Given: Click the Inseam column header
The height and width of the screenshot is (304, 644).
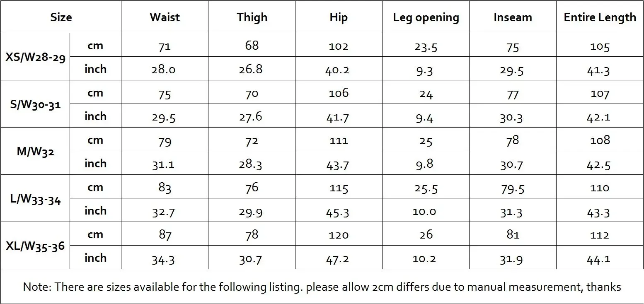Looking at the screenshot, I should [x=513, y=17].
